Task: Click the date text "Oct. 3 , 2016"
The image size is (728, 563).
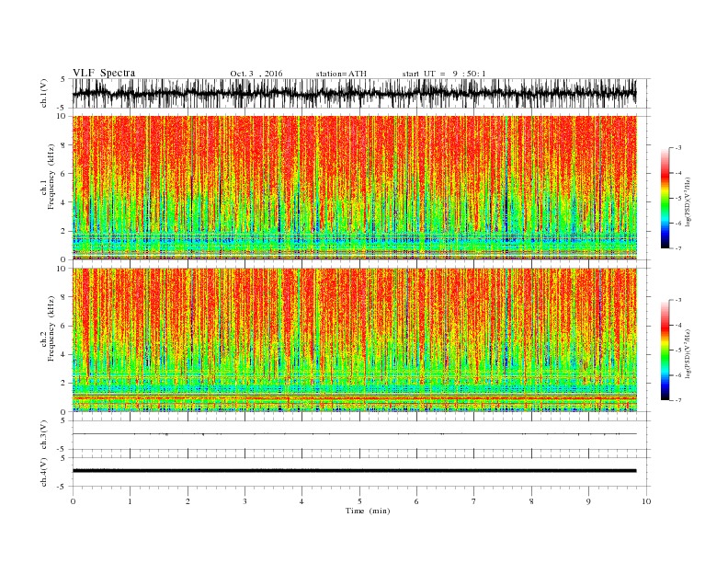Action: 256,74
